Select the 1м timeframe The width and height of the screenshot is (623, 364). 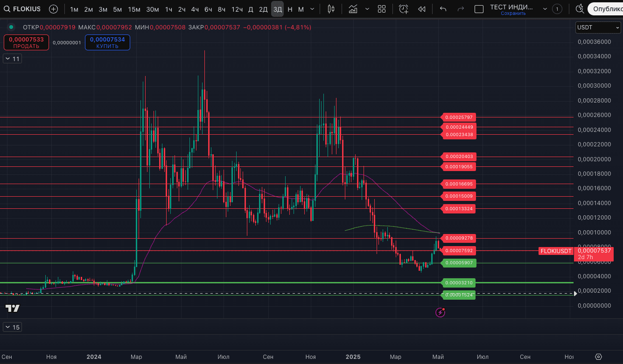pos(74,9)
